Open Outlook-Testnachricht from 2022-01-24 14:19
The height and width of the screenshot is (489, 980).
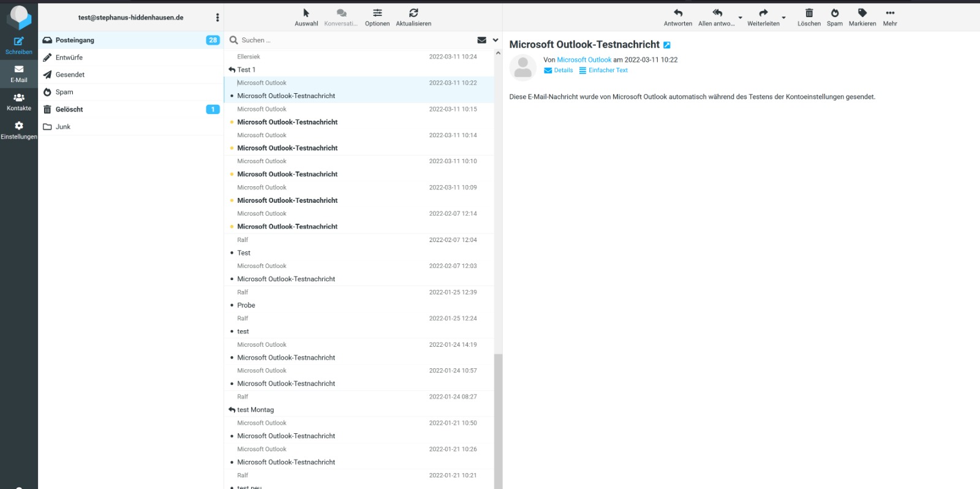pos(359,351)
